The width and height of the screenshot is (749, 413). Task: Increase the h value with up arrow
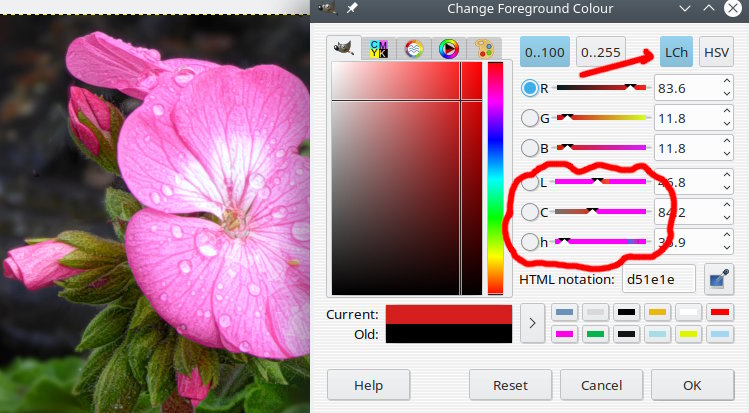point(727,235)
